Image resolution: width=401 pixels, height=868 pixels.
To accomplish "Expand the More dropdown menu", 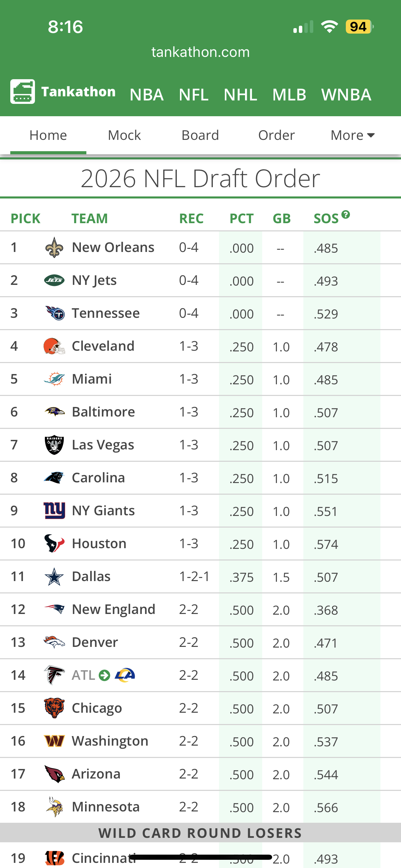I will click(x=352, y=135).
